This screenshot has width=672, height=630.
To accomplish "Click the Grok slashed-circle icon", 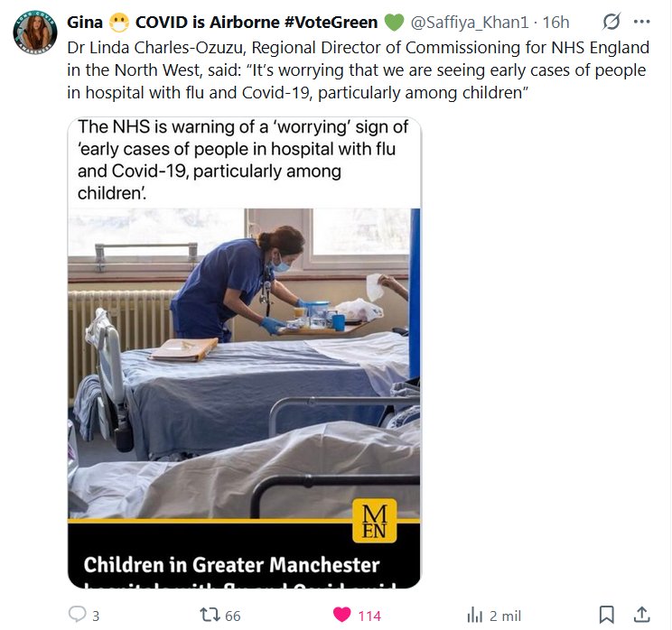I will point(611,22).
